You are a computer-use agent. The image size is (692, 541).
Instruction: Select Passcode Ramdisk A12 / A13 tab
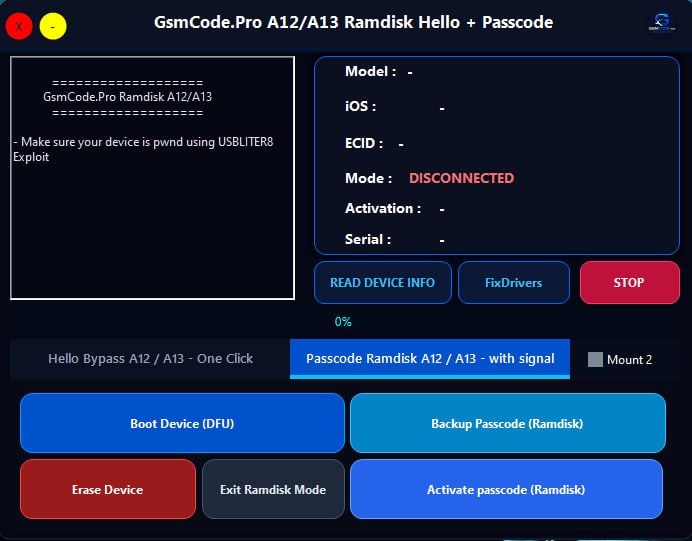[x=430, y=359]
